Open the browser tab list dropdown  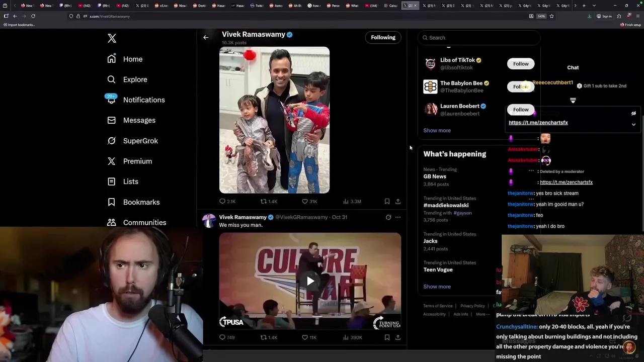pyautogui.click(x=594, y=6)
